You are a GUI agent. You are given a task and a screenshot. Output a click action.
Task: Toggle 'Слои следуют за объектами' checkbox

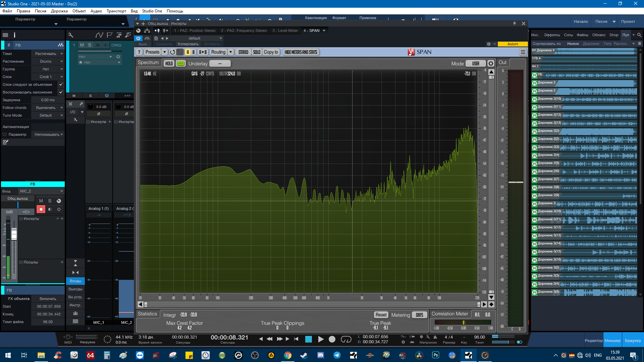click(x=61, y=84)
